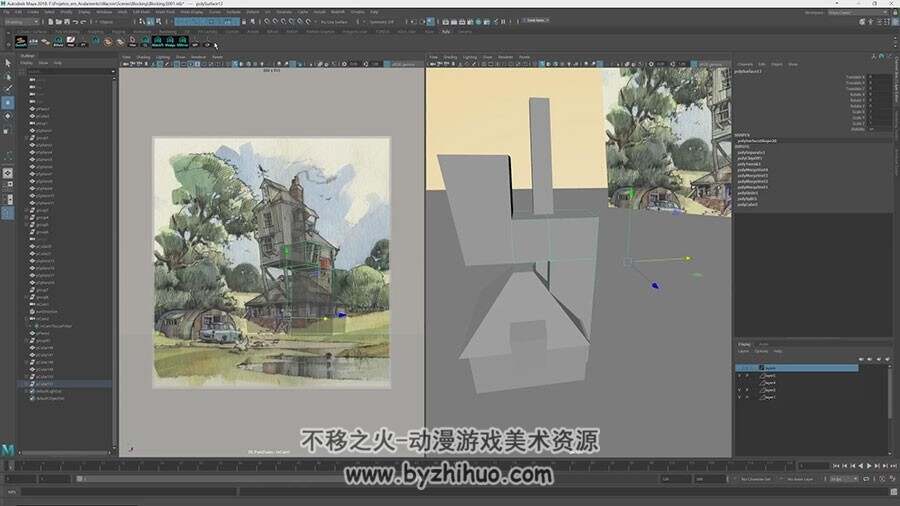900x506 pixels.
Task: Open the Symmetry Off dropdown
Action: [x=383, y=22]
